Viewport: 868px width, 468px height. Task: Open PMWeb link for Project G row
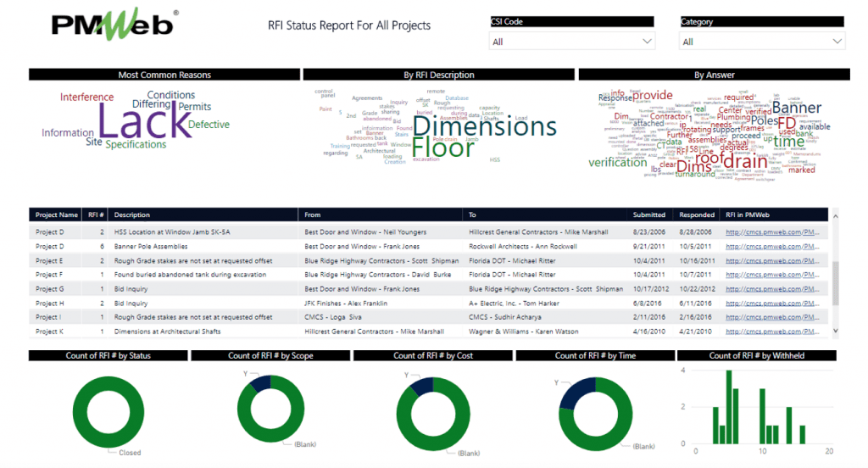pyautogui.click(x=772, y=289)
